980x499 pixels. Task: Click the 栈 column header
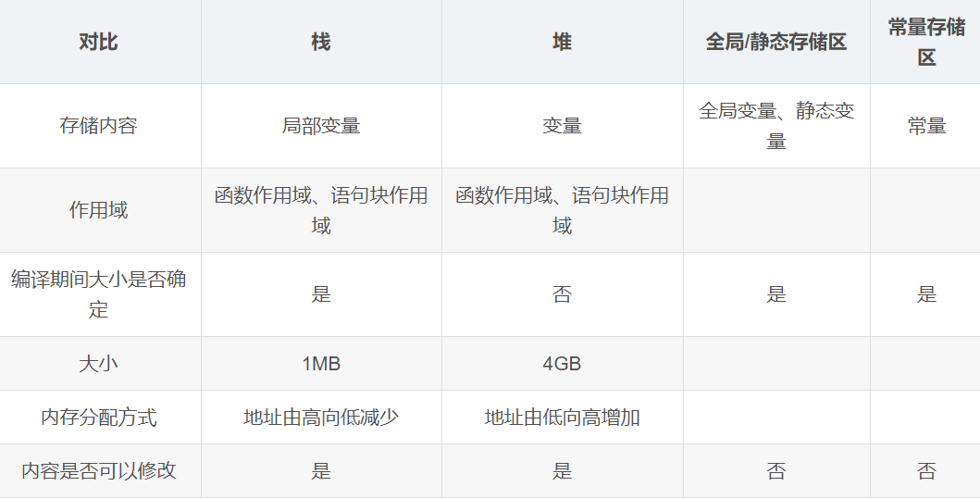(x=320, y=42)
